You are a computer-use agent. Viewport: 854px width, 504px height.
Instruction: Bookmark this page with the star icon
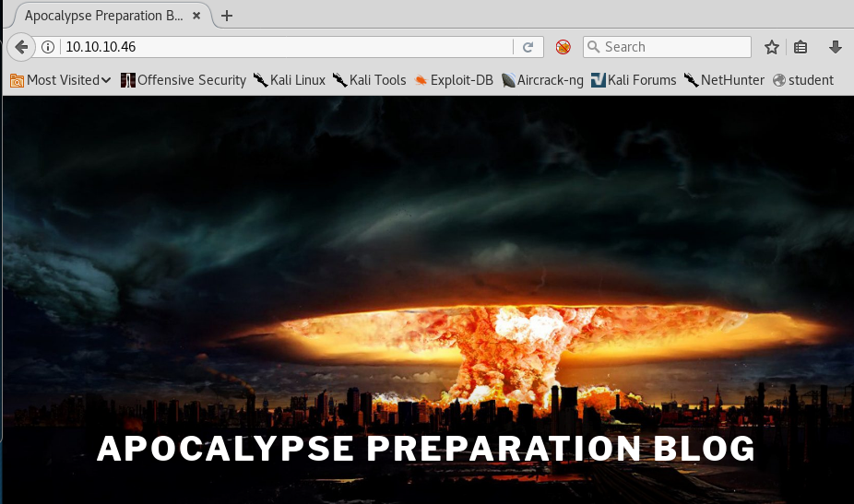click(x=772, y=47)
